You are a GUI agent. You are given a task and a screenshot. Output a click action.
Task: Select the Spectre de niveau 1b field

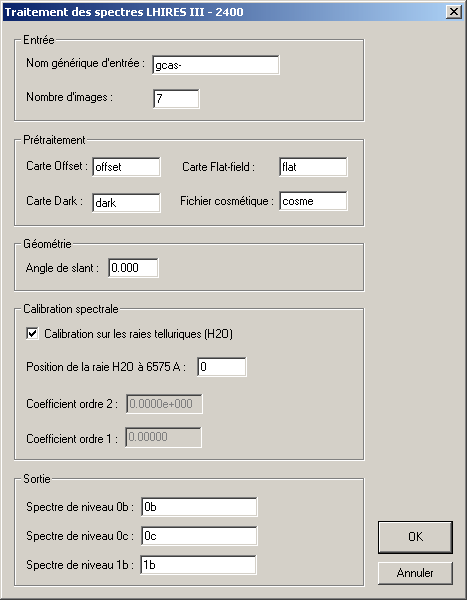click(x=198, y=565)
